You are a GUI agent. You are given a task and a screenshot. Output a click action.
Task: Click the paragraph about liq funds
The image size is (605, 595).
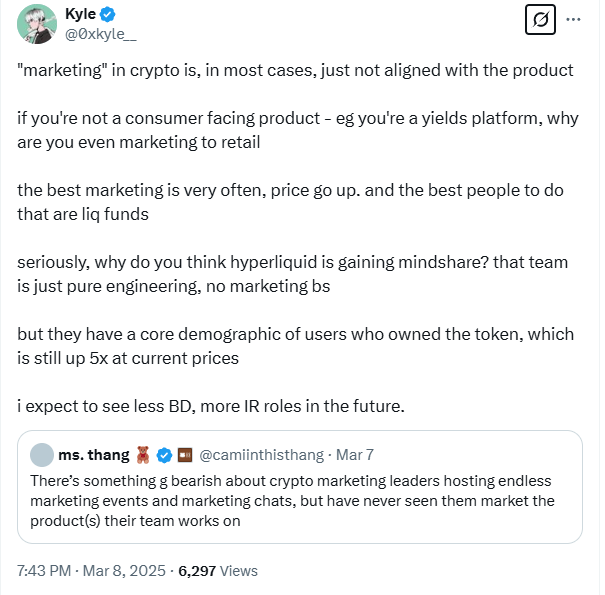pos(290,202)
